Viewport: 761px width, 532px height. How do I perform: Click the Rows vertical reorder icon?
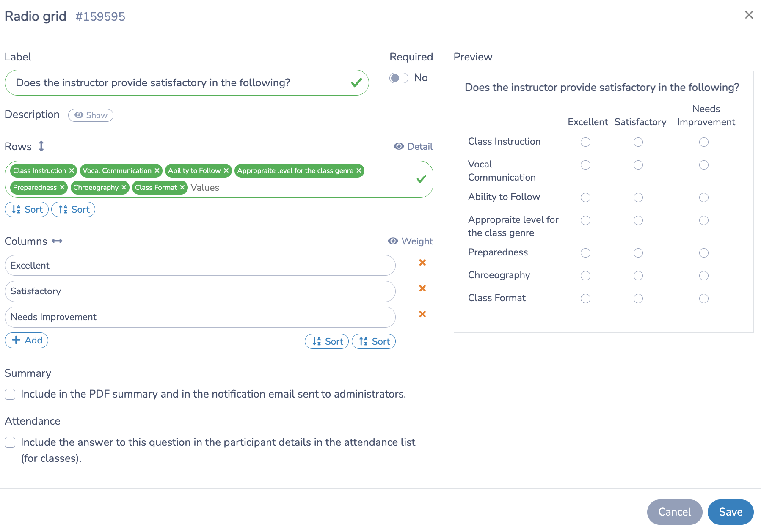(41, 146)
